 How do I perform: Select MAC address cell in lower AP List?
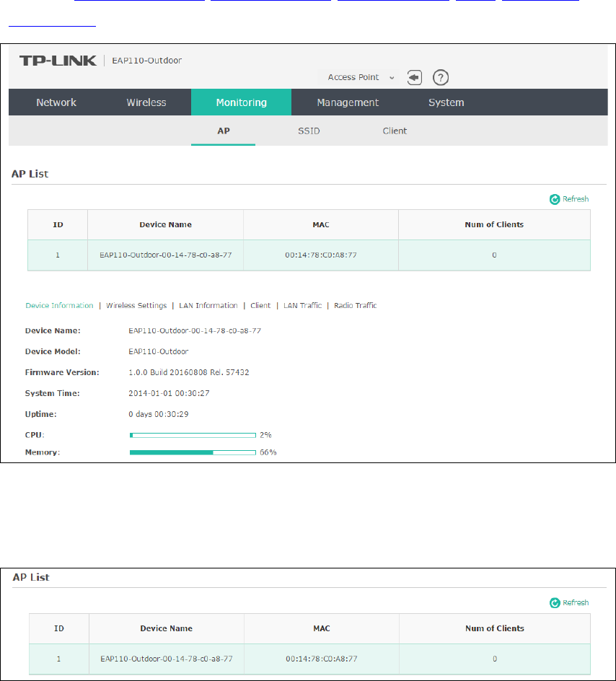[x=322, y=659]
